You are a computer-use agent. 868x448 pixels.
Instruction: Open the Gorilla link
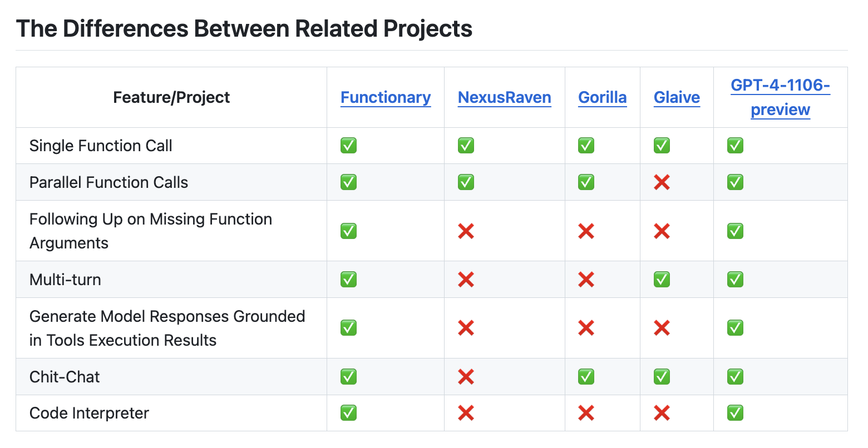[602, 97]
